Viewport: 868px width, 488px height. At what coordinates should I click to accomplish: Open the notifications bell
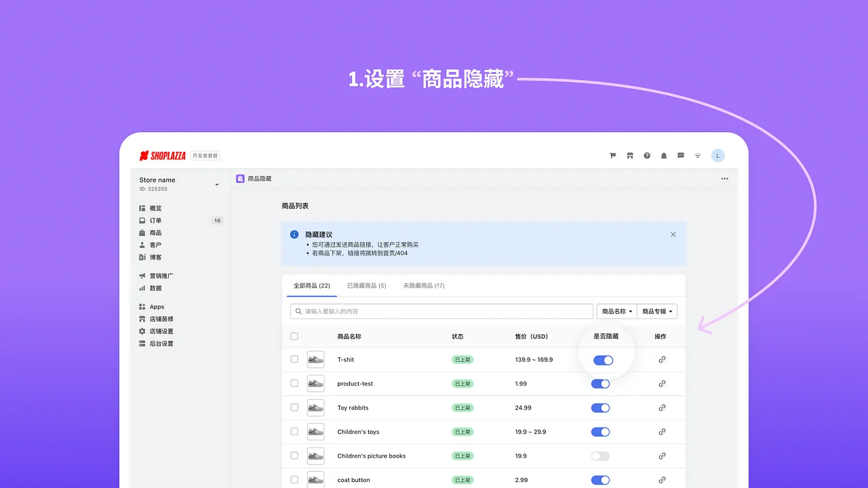664,156
